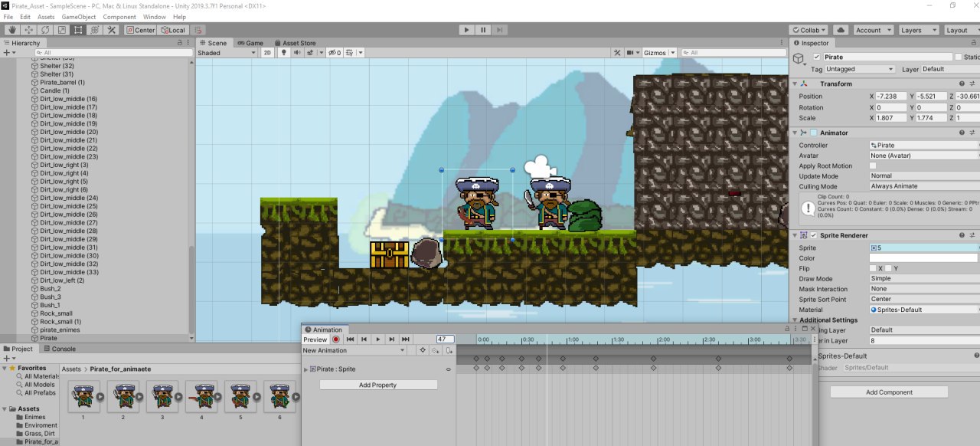980x446 pixels.
Task: Open the scene camera settings icon
Action: tap(633, 53)
